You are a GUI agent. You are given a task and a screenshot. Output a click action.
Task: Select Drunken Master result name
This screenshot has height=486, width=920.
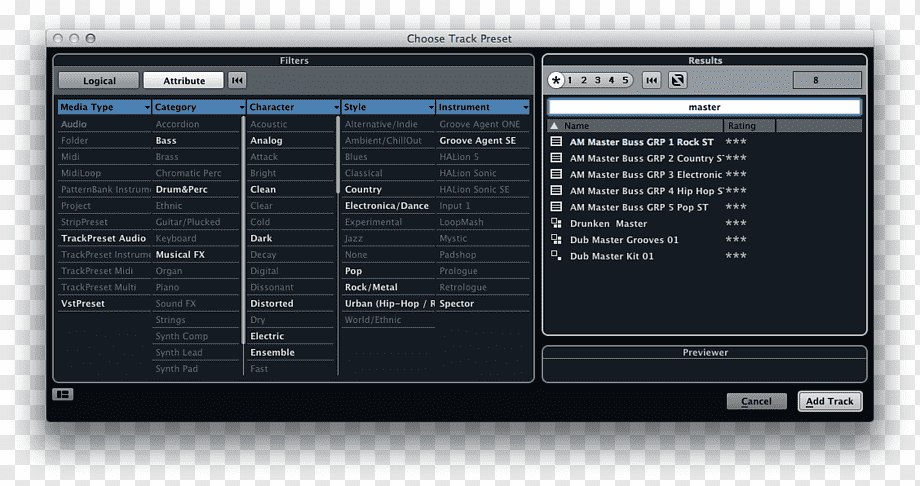[608, 224]
